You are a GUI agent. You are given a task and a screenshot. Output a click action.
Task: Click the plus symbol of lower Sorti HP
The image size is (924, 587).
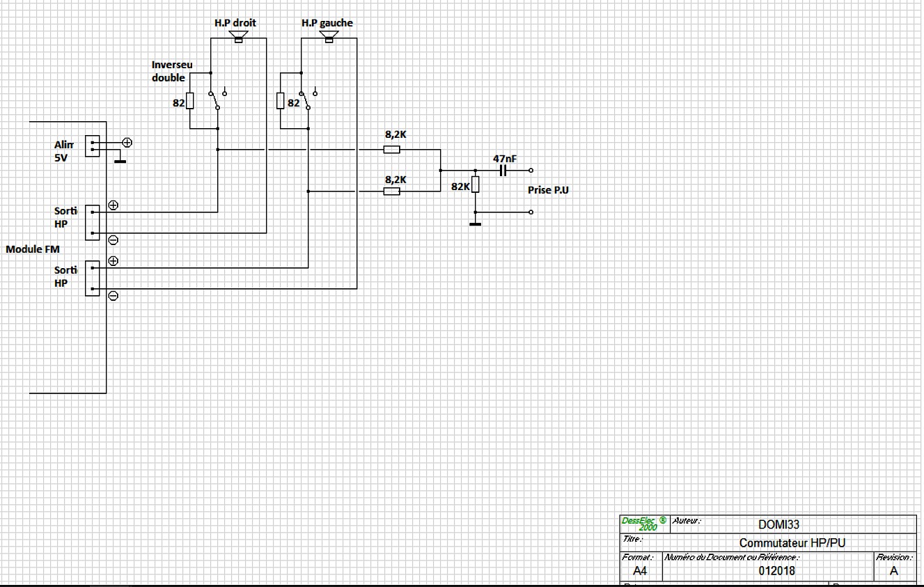coord(113,261)
